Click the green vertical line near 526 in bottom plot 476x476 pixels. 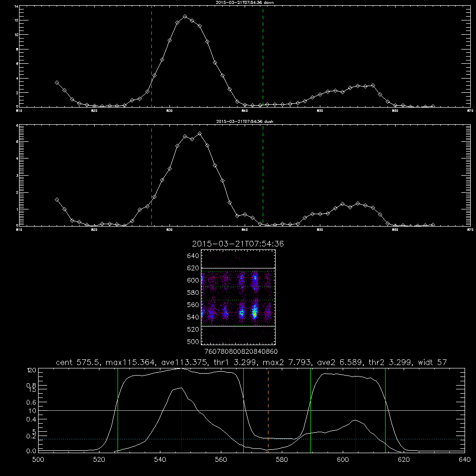point(118,410)
